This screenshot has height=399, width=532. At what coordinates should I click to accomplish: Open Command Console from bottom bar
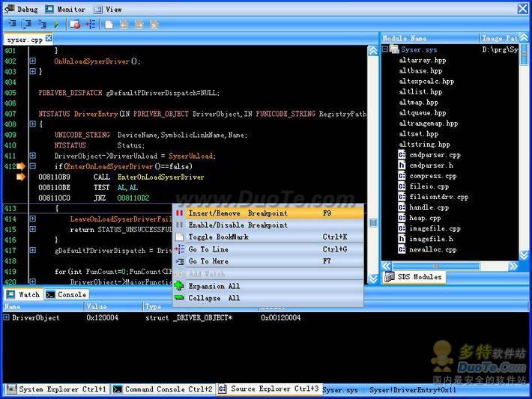[163, 389]
